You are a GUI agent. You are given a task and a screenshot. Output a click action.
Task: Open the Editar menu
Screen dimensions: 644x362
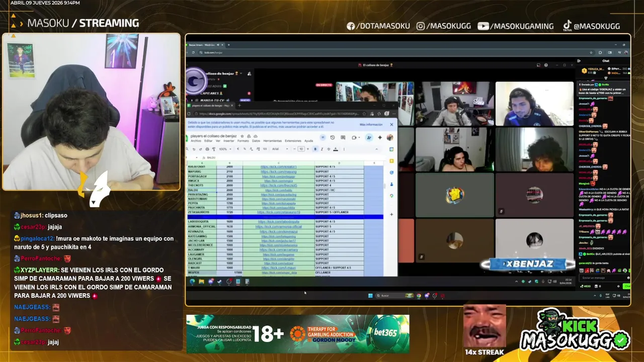click(208, 141)
